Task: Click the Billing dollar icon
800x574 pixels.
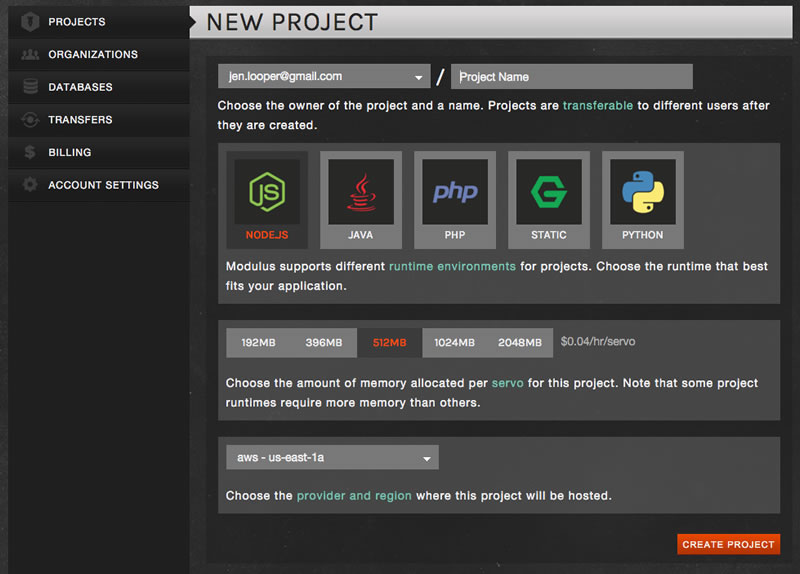Action: click(30, 152)
